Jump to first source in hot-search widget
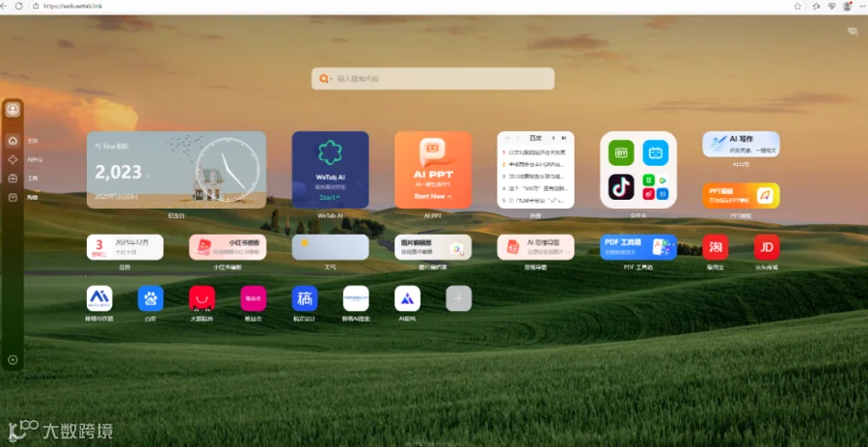868x447 pixels. point(506,137)
